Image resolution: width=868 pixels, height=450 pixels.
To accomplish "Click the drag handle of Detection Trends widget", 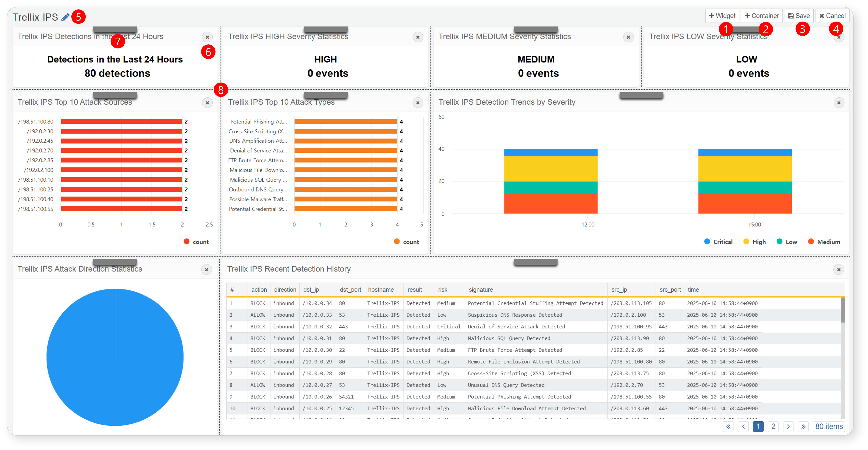I will [641, 95].
